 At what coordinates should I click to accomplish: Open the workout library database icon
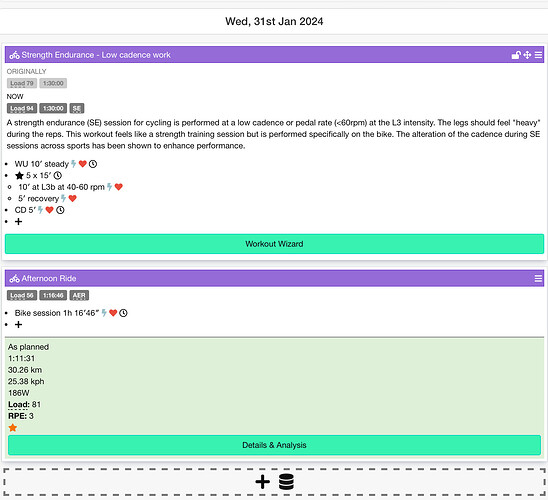coord(286,482)
